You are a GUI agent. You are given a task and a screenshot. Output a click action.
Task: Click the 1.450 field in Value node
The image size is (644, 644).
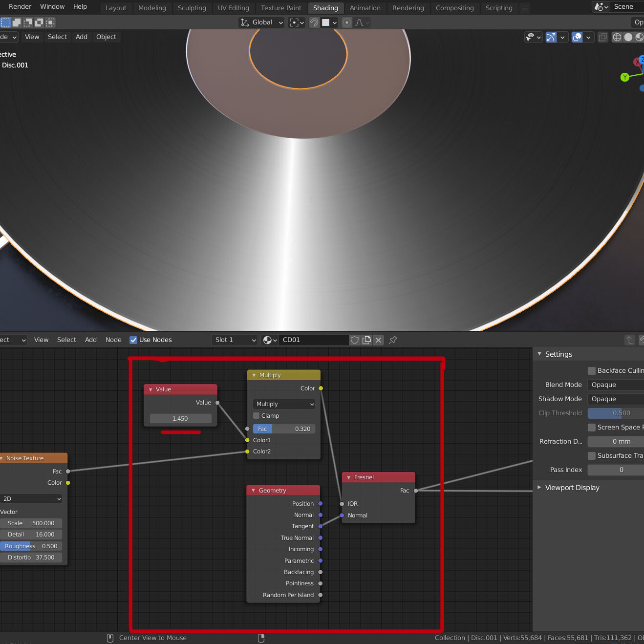180,419
